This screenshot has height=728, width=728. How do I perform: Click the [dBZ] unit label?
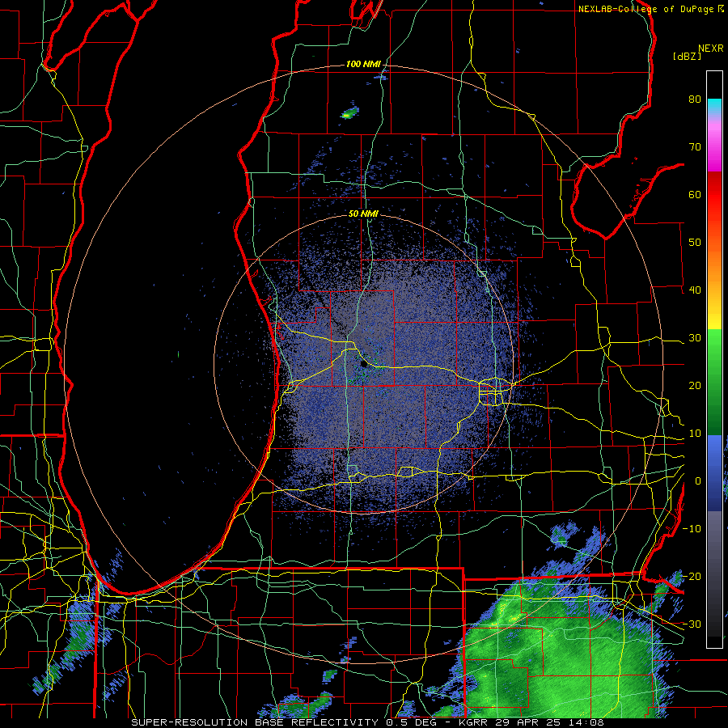click(x=687, y=57)
